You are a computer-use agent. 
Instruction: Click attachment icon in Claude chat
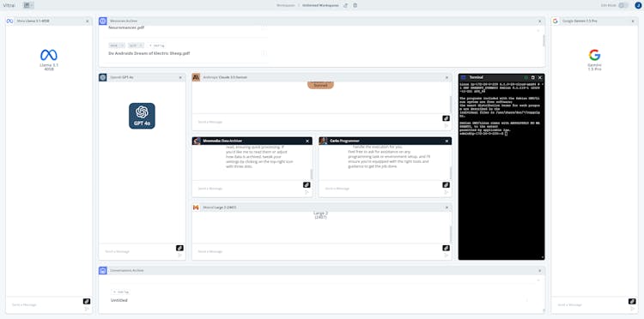[x=446, y=118]
